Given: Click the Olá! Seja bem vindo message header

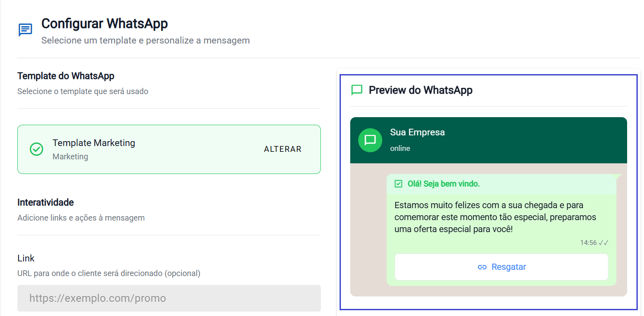Looking at the screenshot, I should click(x=444, y=184).
